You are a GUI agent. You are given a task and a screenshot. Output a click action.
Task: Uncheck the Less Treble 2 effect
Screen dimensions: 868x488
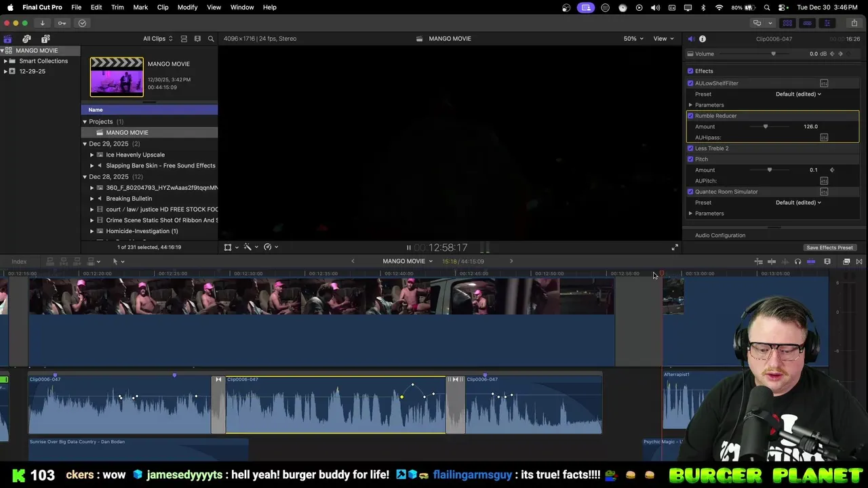[690, 148]
